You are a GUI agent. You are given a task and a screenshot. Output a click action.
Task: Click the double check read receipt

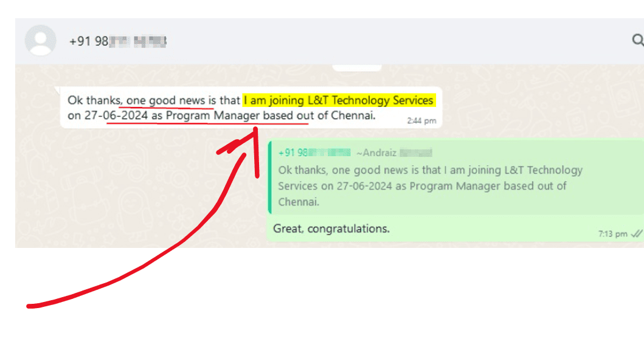click(636, 233)
